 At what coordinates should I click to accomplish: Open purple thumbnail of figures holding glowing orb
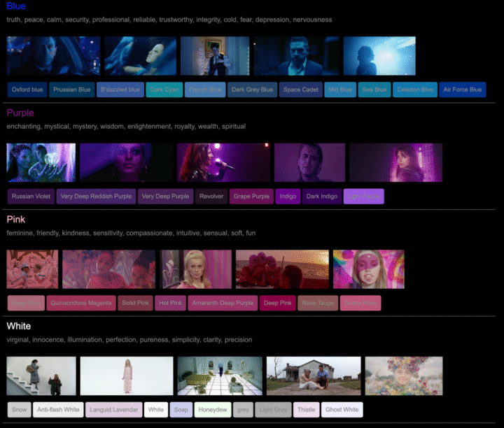pyautogui.click(x=41, y=162)
